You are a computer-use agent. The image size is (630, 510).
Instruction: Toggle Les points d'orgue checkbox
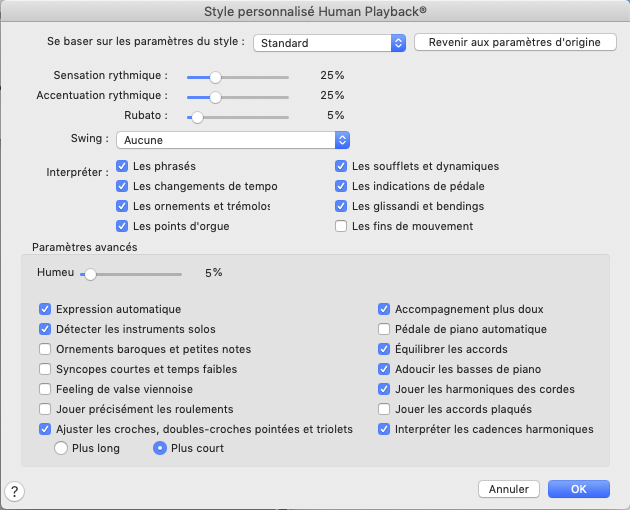click(122, 226)
